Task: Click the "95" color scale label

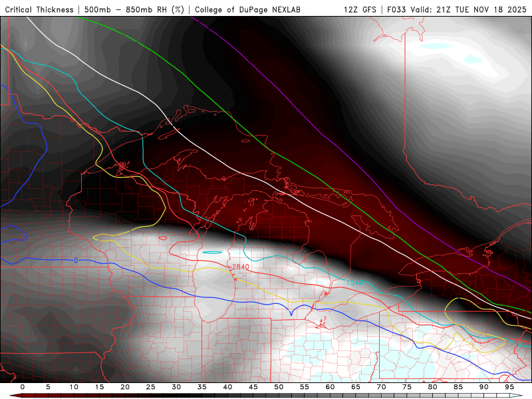Action: coord(509,387)
